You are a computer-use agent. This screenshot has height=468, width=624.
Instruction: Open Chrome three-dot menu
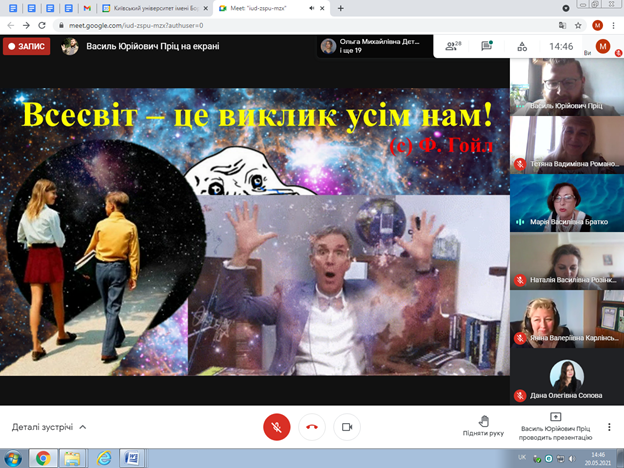[x=616, y=25]
